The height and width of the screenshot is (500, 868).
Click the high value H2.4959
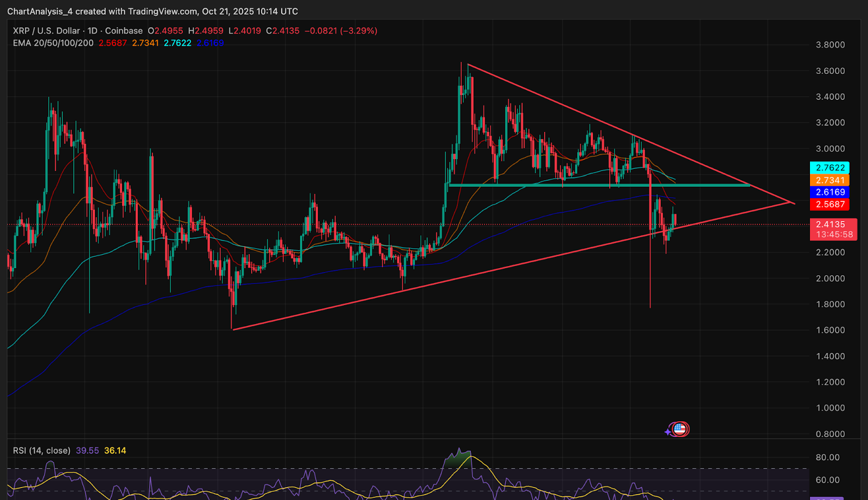(x=206, y=31)
